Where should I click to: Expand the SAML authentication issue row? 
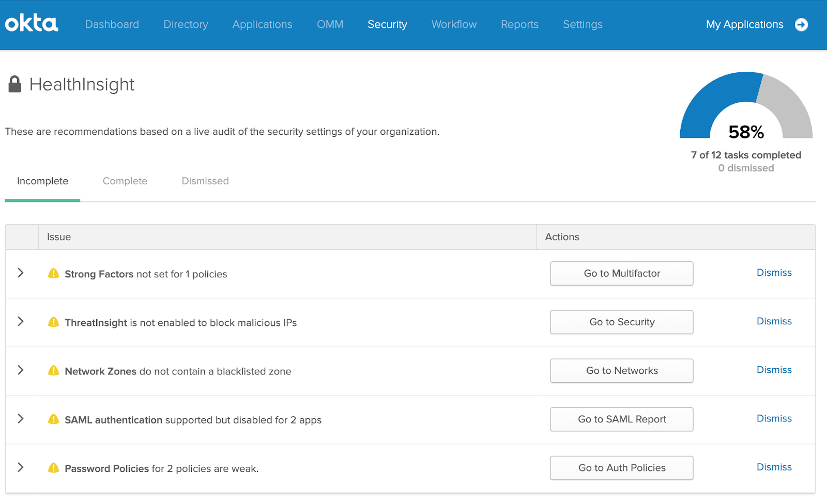point(21,419)
